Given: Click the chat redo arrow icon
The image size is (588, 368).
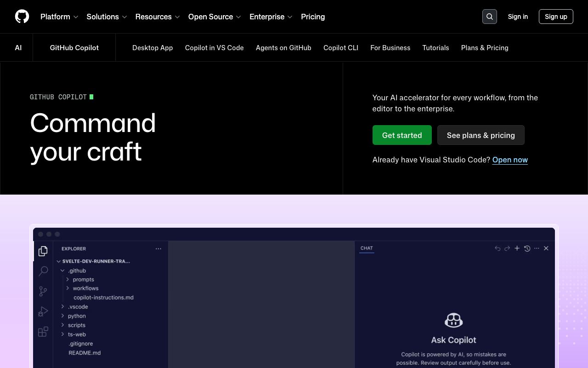Looking at the screenshot, I should [507, 248].
